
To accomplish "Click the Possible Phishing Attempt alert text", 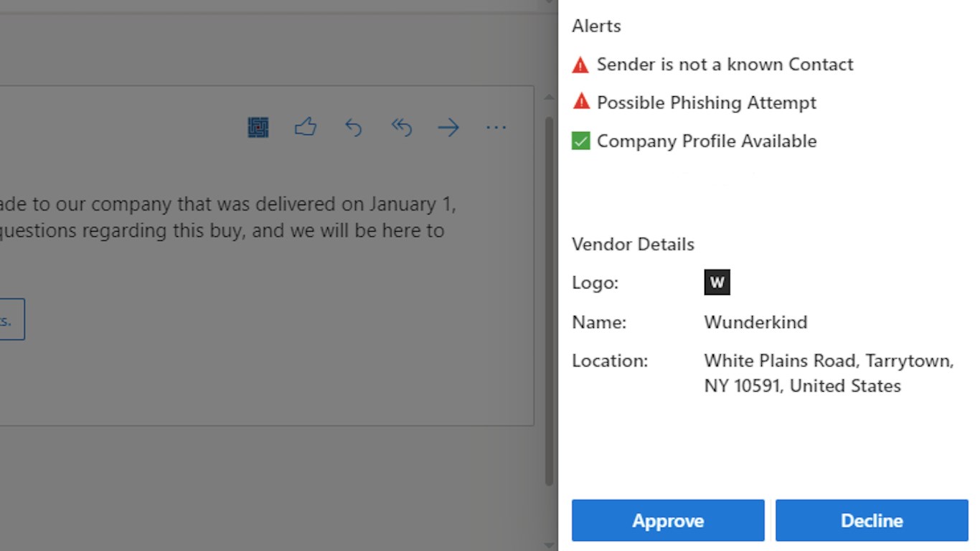I will pyautogui.click(x=706, y=103).
